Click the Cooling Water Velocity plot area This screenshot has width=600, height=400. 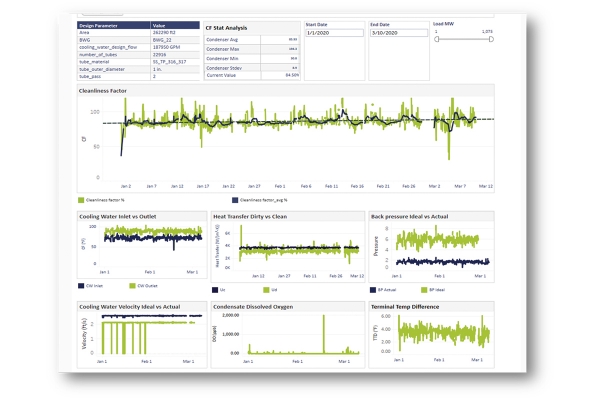(152, 334)
